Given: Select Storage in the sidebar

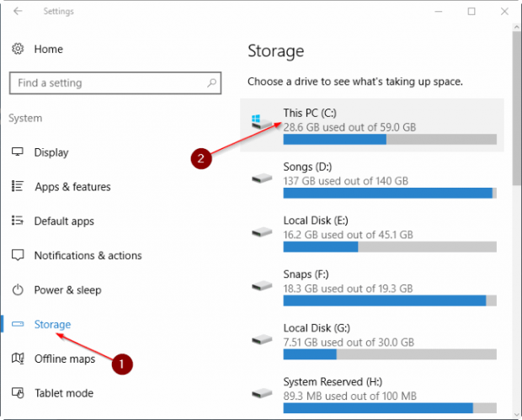Looking at the screenshot, I should (52, 324).
